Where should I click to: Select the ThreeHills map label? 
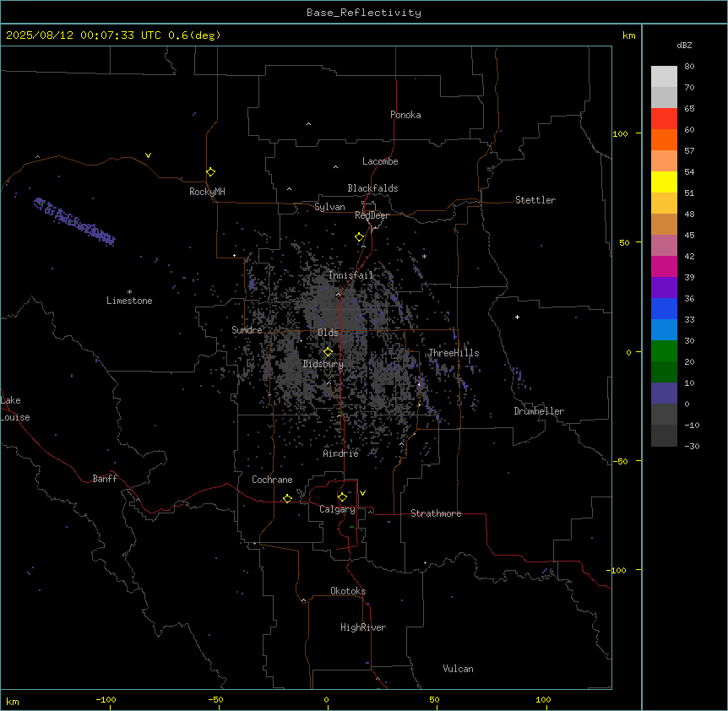point(454,353)
